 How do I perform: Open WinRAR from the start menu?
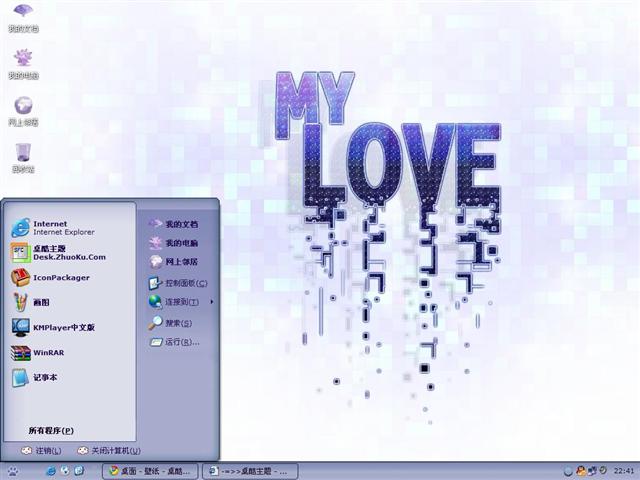38,353
